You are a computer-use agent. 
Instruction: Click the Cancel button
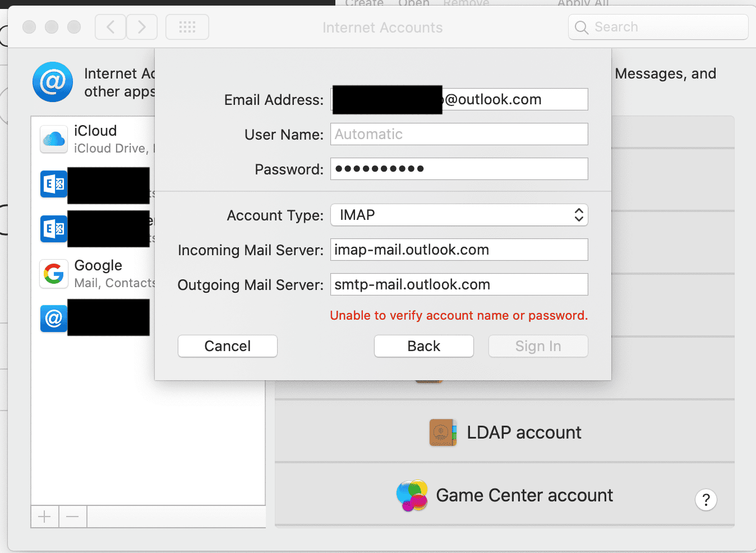227,346
